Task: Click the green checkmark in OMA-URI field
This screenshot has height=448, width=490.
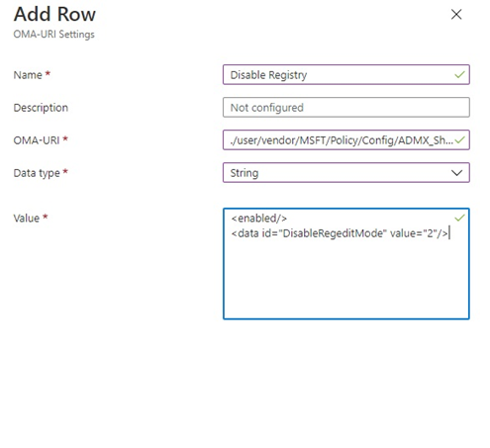Action: point(459,140)
